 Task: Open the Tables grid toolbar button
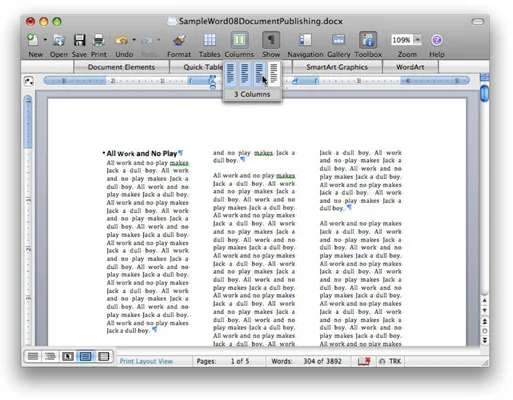210,40
